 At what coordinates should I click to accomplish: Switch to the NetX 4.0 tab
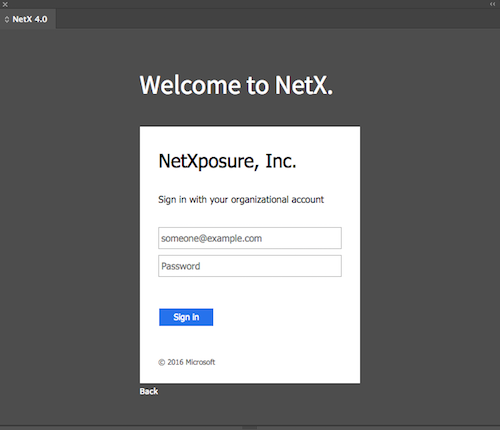pyautogui.click(x=28, y=19)
